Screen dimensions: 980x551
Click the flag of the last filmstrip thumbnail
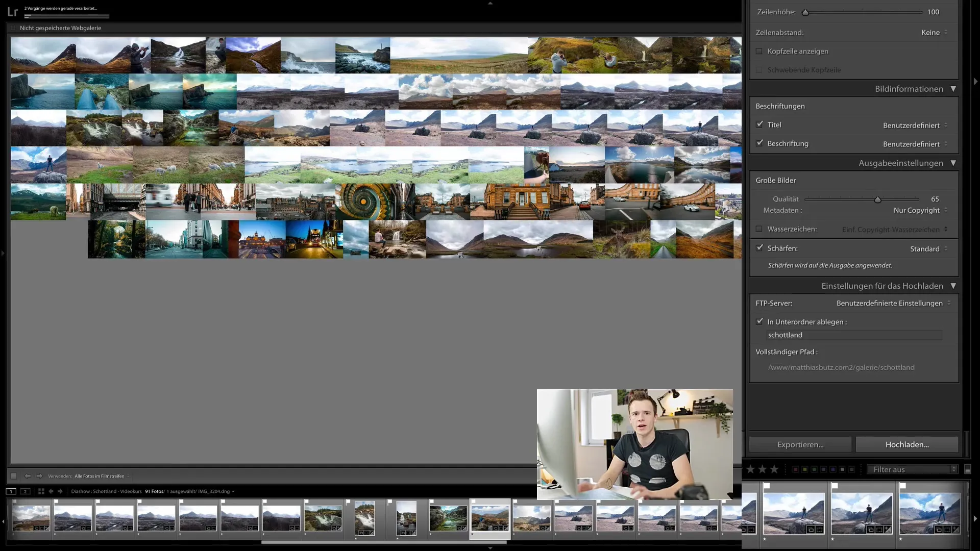coord(902,486)
